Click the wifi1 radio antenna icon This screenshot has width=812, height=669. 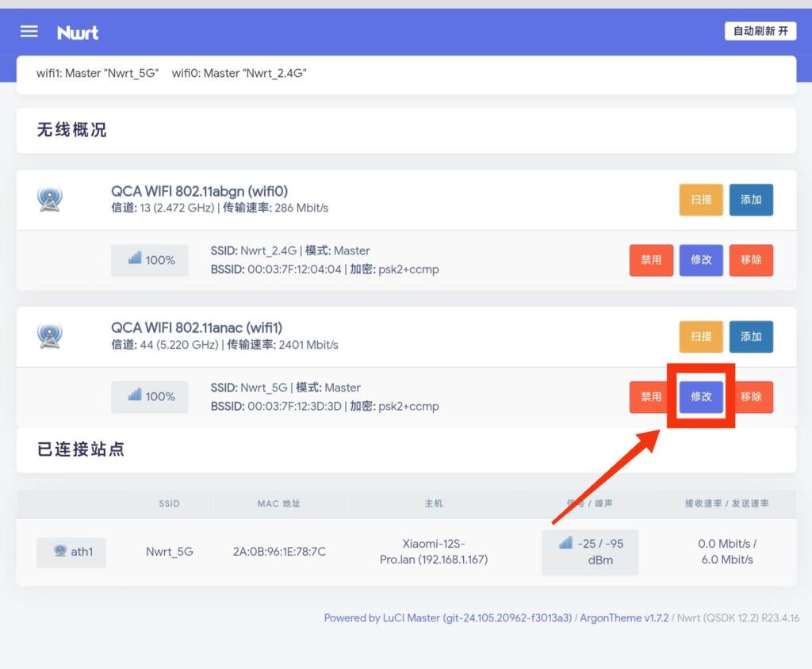coord(49,336)
